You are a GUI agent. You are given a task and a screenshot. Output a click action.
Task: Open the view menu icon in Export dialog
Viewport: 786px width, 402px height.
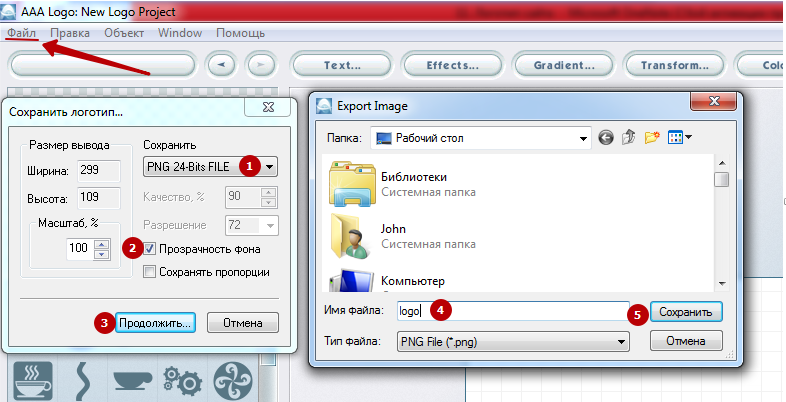pyautogui.click(x=680, y=137)
